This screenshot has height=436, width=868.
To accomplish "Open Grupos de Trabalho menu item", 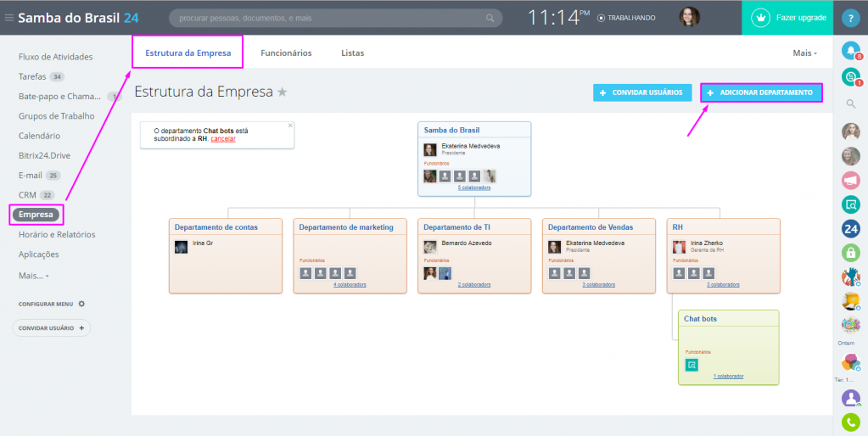I will [x=57, y=116].
